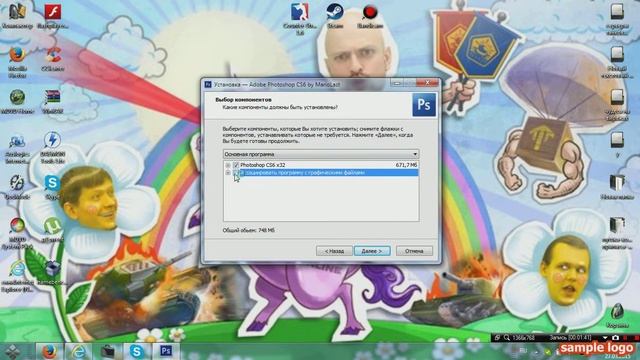The height and width of the screenshot is (360, 640).
Task: Launch Steam from the desktop icon
Action: [x=335, y=16]
